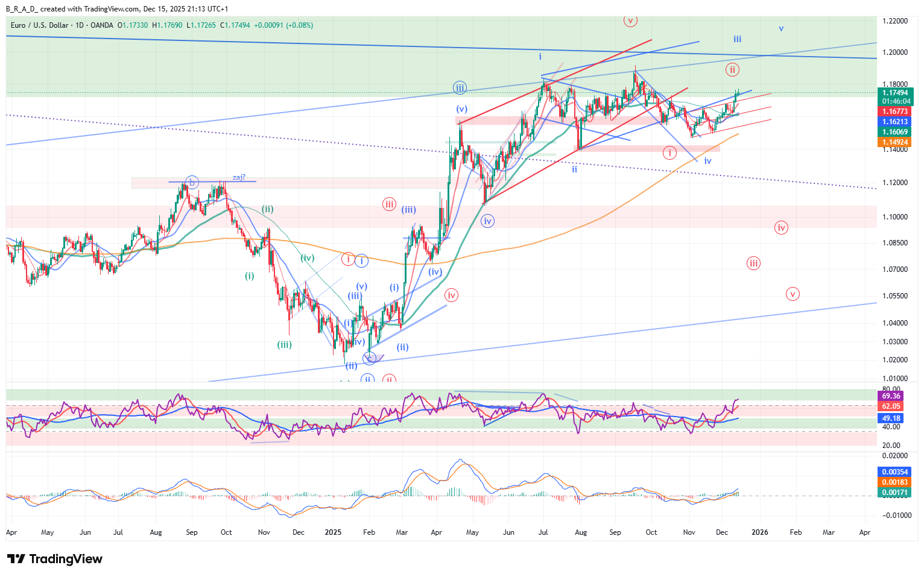Viewport: 924px width, 577px height.
Task: Click the 2026 year marker on time axis
Action: click(x=759, y=532)
